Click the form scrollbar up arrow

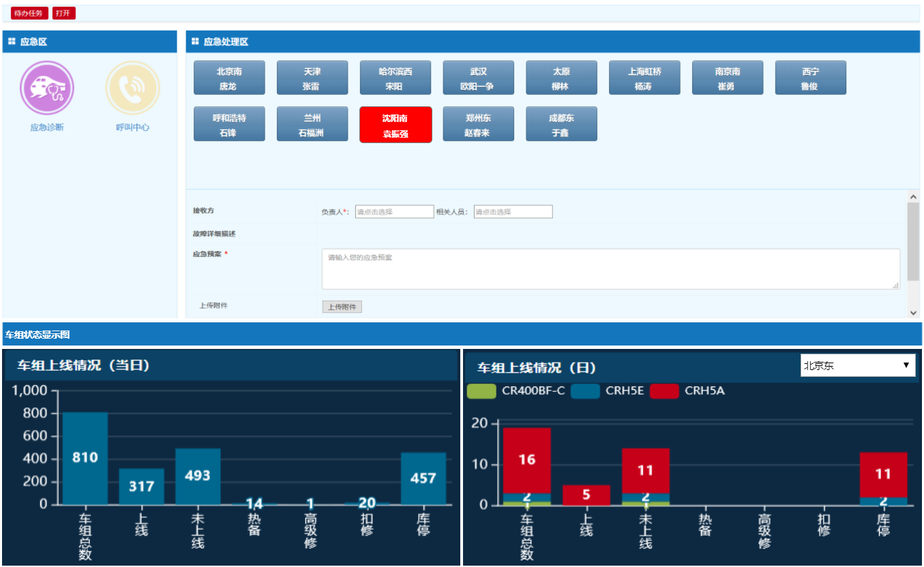913,197
